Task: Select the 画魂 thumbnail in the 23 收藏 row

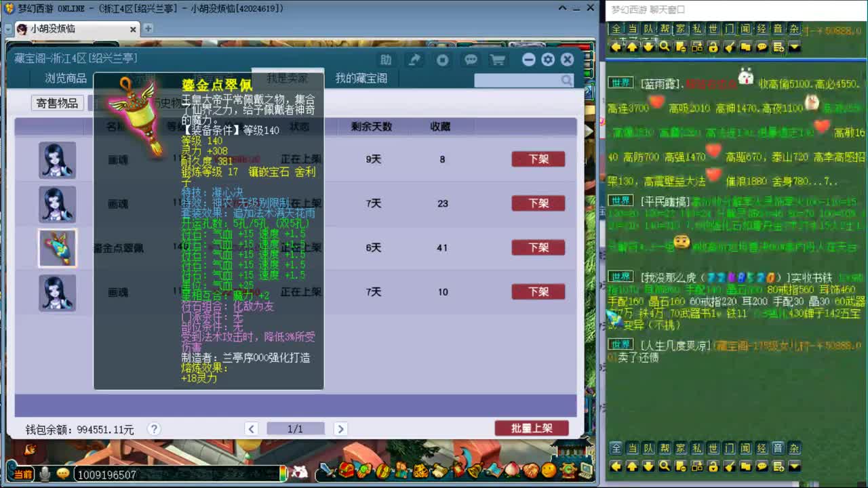Action: (57, 204)
